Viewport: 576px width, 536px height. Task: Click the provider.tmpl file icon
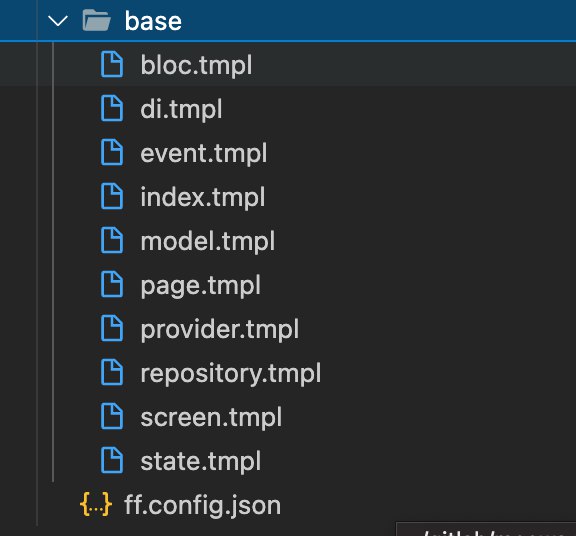click(x=112, y=328)
